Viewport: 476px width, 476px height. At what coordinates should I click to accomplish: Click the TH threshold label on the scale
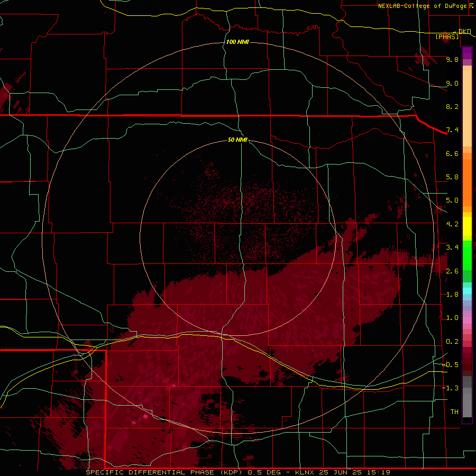(x=454, y=412)
